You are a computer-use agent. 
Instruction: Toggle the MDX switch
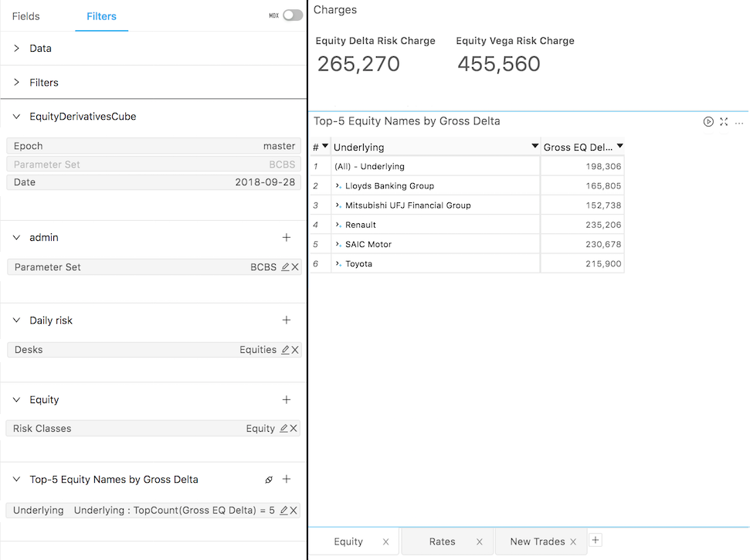292,15
